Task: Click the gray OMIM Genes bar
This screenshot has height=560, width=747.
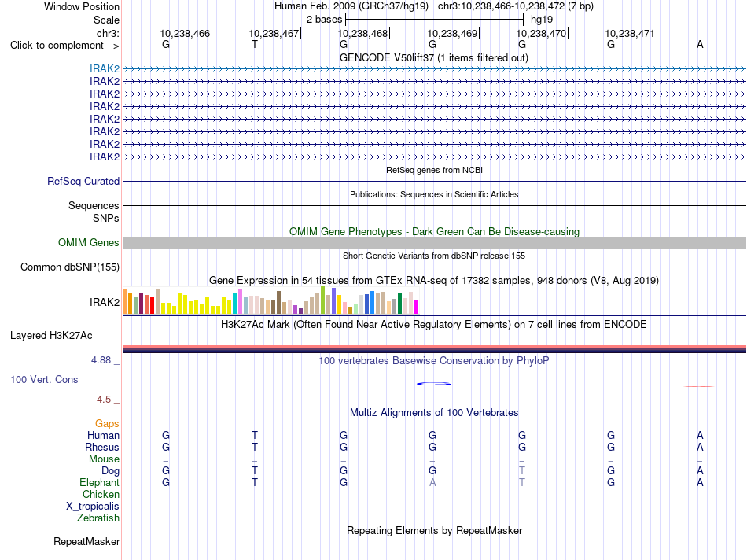Action: point(434,242)
